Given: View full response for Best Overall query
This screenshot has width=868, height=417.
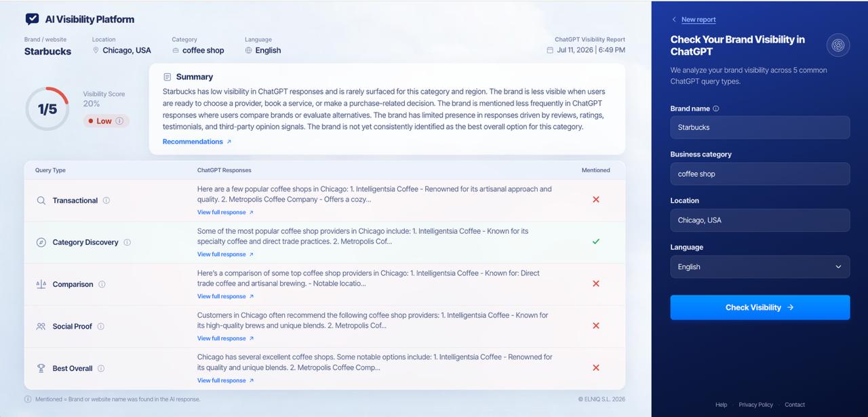Looking at the screenshot, I should [x=225, y=380].
